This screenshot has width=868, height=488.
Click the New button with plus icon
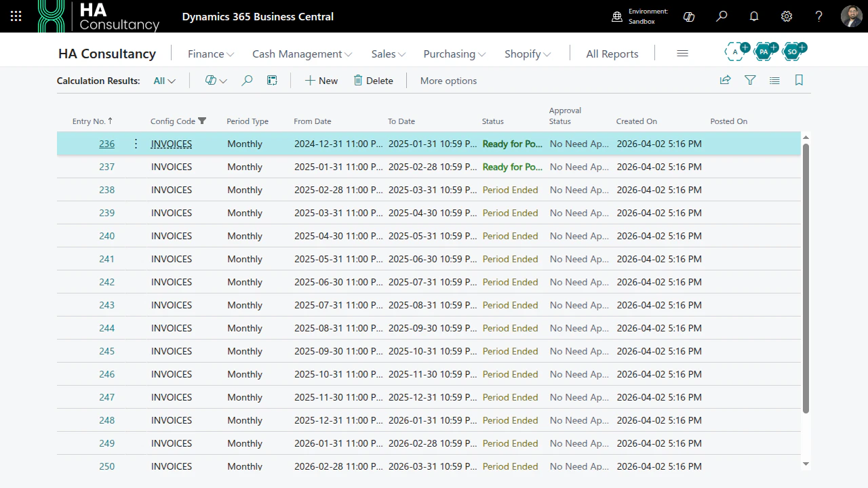(321, 81)
